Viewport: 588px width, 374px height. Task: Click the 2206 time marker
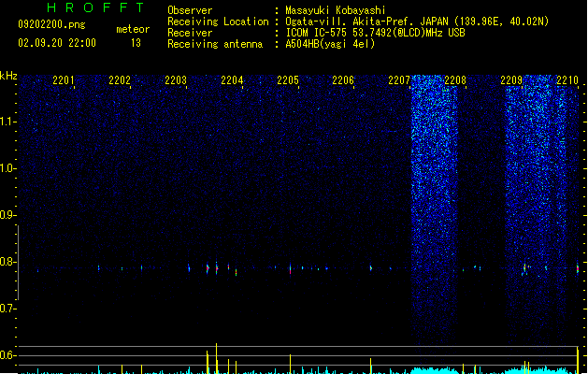click(343, 80)
